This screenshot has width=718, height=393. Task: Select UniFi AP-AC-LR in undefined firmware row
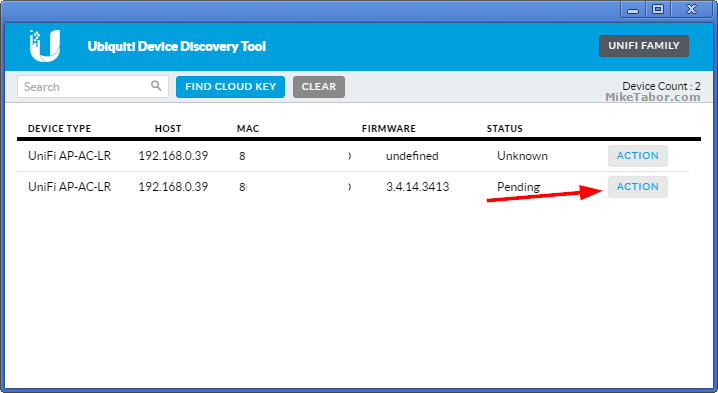tap(70, 156)
